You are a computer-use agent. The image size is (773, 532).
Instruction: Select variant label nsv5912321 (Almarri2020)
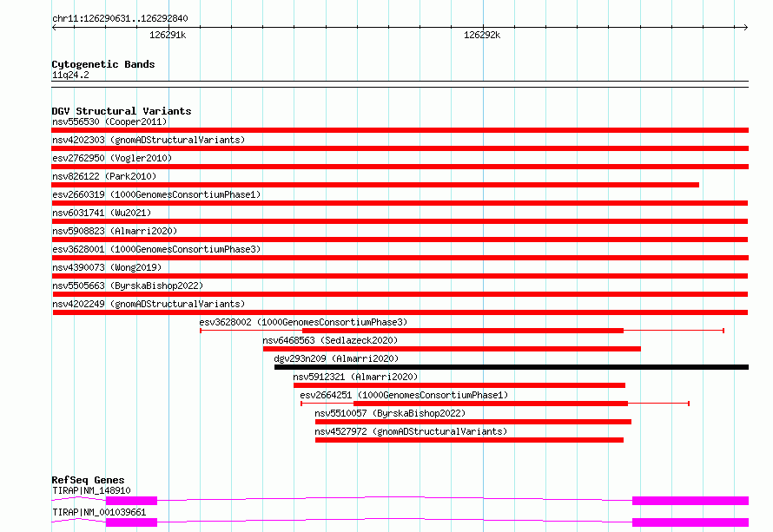[355, 377]
